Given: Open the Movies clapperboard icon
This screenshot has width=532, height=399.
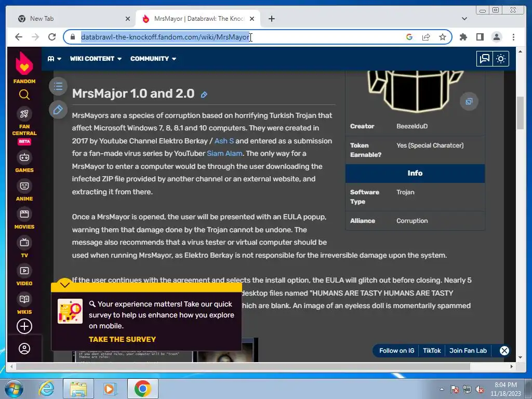Looking at the screenshot, I should (24, 214).
